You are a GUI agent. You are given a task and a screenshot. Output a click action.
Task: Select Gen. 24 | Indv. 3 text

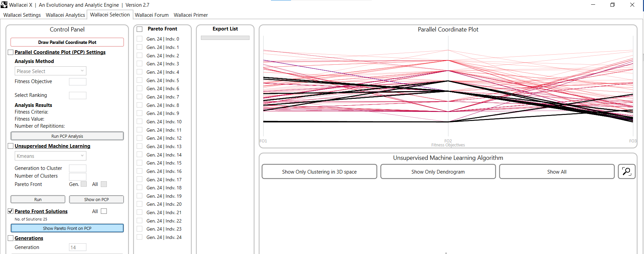pos(163,64)
